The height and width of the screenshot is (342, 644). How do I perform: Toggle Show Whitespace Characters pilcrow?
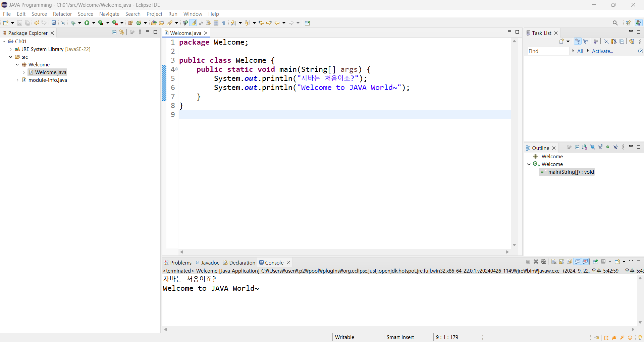224,23
